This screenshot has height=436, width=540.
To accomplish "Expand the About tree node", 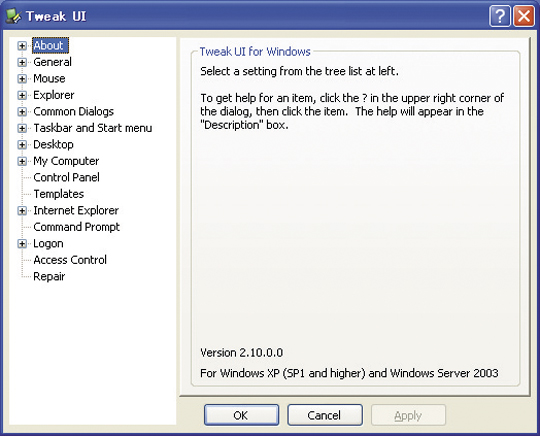I will click(x=22, y=46).
